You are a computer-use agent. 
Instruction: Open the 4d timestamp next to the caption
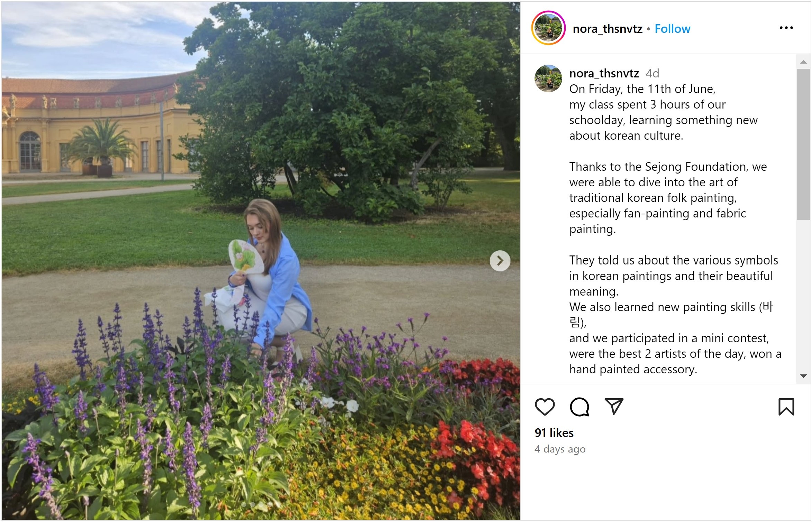[653, 73]
